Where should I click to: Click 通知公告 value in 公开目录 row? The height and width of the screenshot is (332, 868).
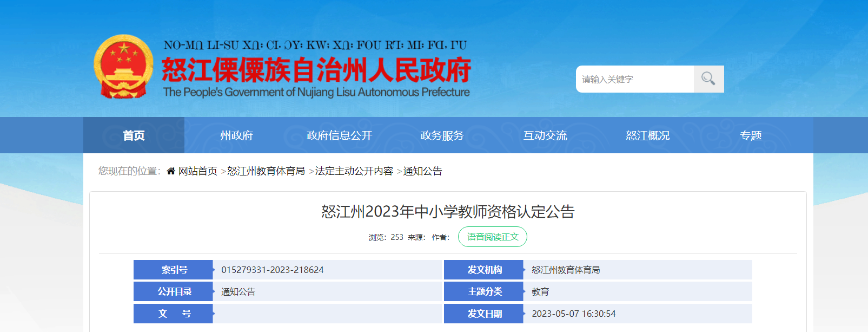pos(238,291)
